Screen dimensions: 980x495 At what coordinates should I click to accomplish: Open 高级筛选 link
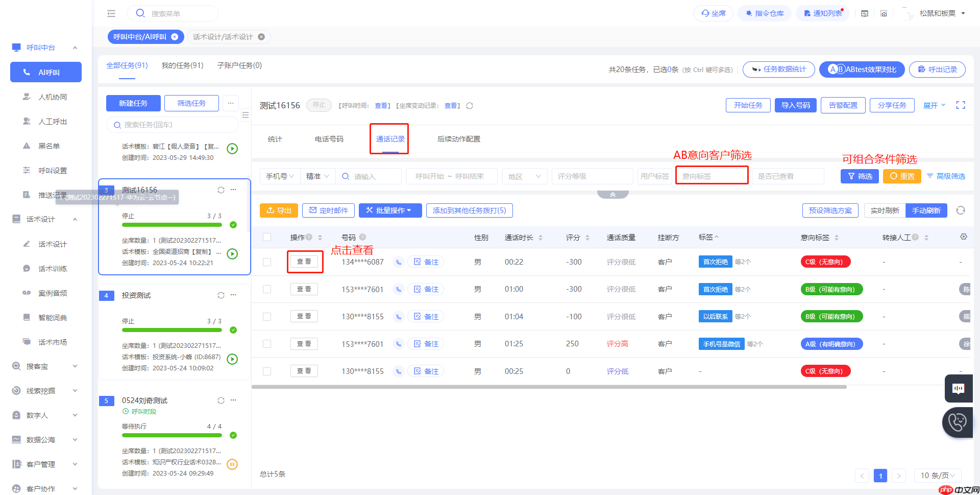coord(946,176)
